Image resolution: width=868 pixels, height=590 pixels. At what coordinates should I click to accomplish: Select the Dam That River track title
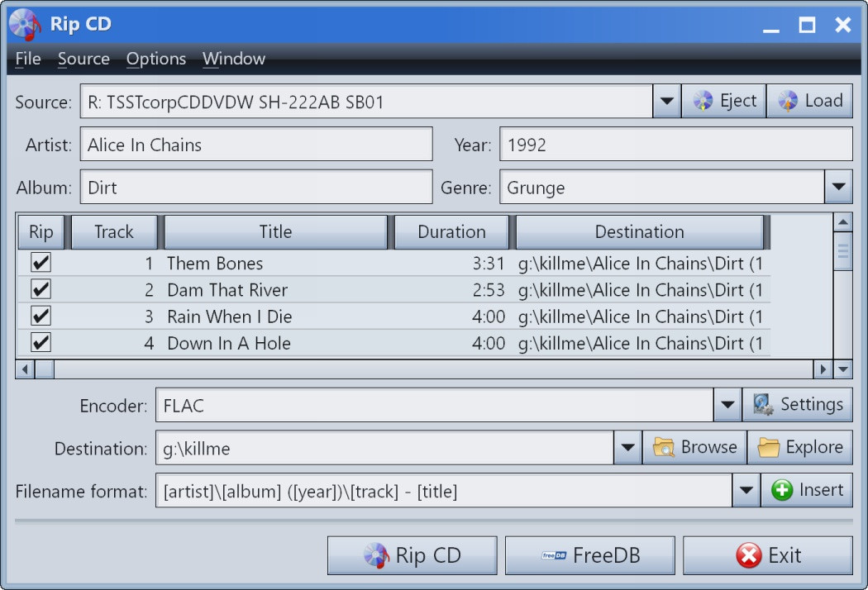pyautogui.click(x=227, y=290)
